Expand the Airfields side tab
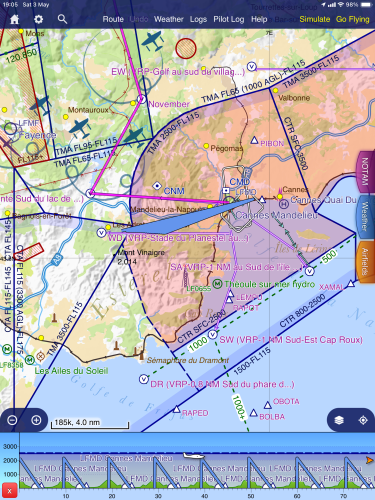Image resolution: width=375 pixels, height=500 pixels. [x=365, y=262]
